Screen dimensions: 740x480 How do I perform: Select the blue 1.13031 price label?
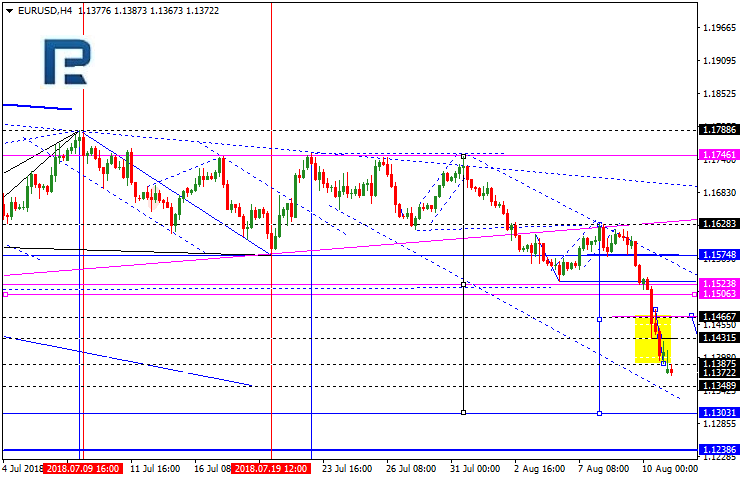coord(719,413)
